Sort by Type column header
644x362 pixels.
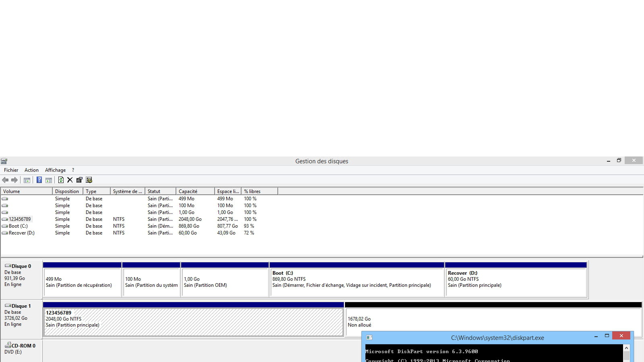pos(97,191)
